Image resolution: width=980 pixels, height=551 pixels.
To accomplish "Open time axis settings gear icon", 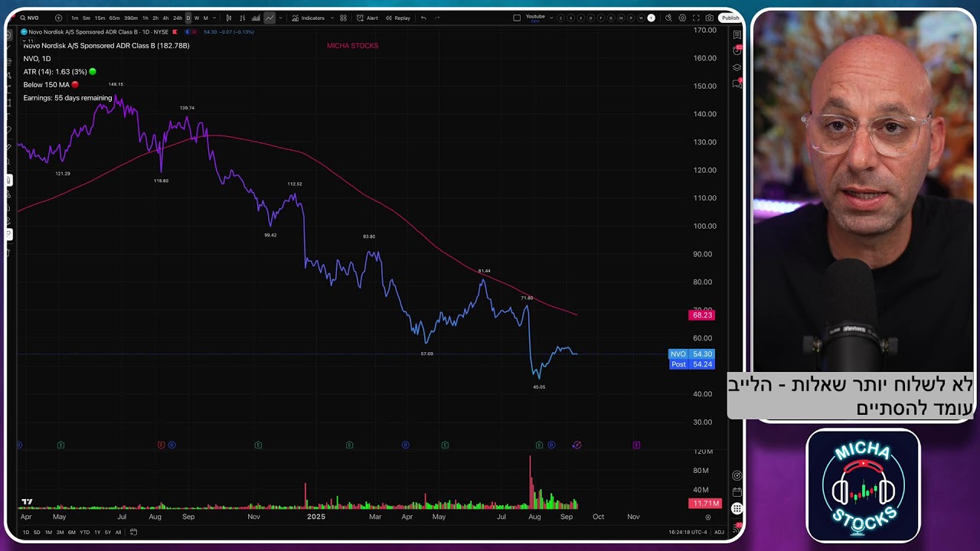I will tap(707, 517).
